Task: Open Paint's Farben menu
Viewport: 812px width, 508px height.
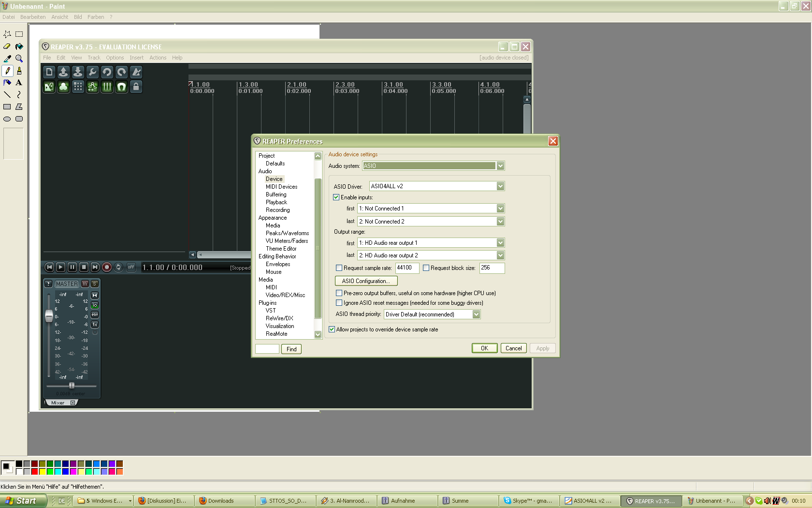Action: click(96, 17)
